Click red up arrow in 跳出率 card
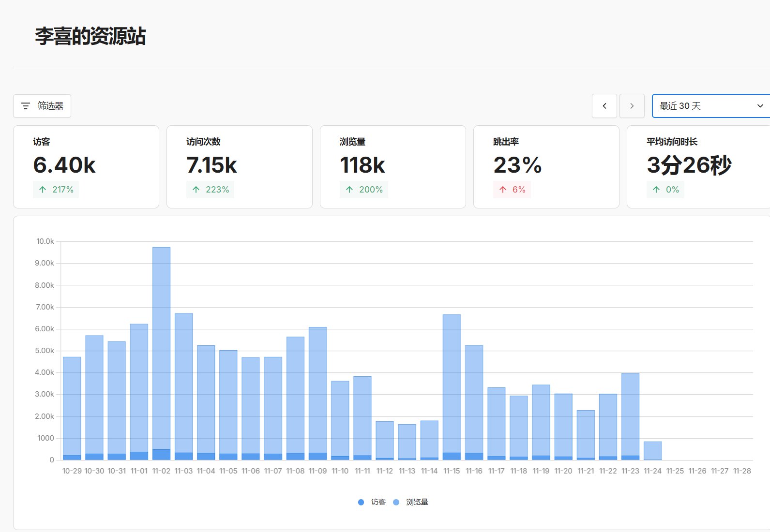This screenshot has height=532, width=770. click(503, 190)
